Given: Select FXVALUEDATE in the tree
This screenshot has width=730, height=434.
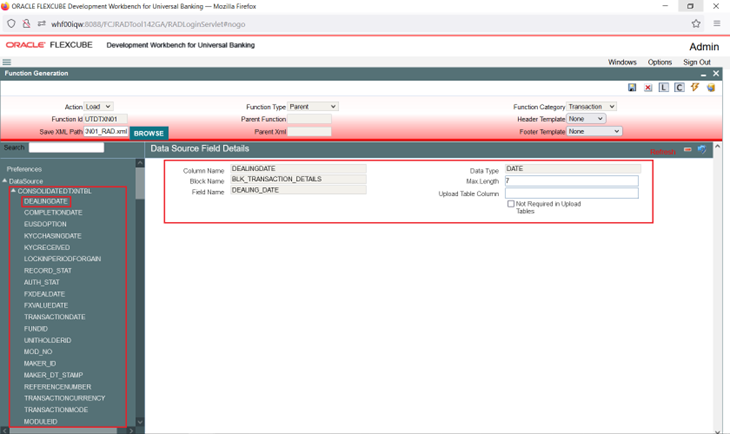Looking at the screenshot, I should [46, 305].
